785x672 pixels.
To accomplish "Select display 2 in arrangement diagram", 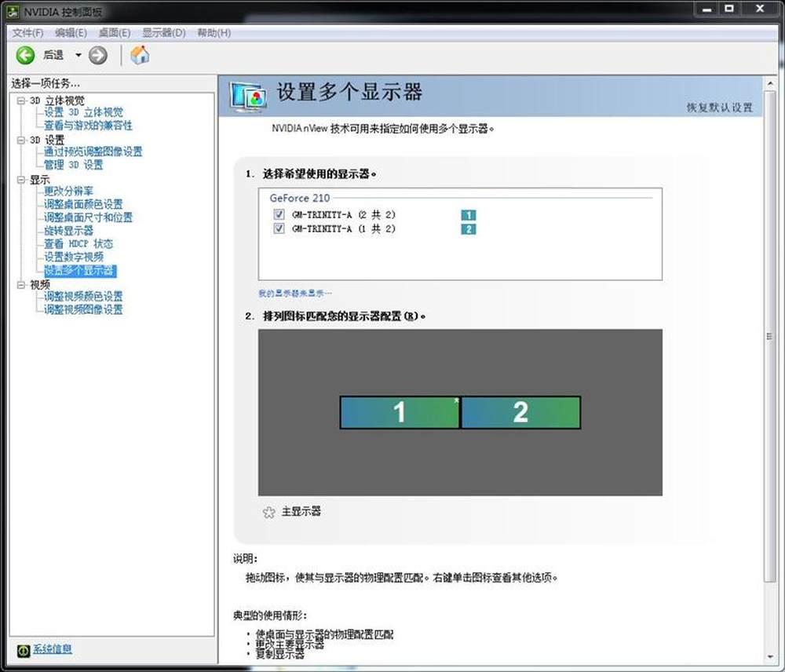I will (520, 413).
